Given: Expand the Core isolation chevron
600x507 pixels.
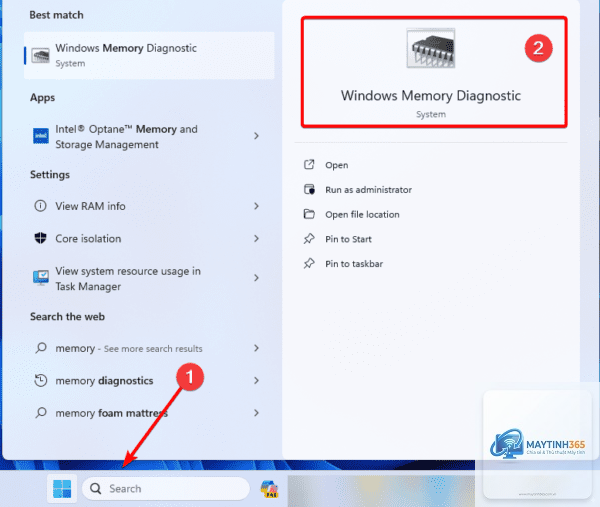Looking at the screenshot, I should click(x=256, y=238).
